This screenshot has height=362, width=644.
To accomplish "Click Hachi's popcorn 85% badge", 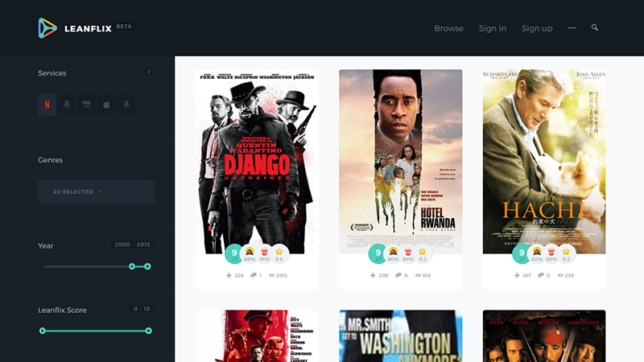I will (x=551, y=254).
